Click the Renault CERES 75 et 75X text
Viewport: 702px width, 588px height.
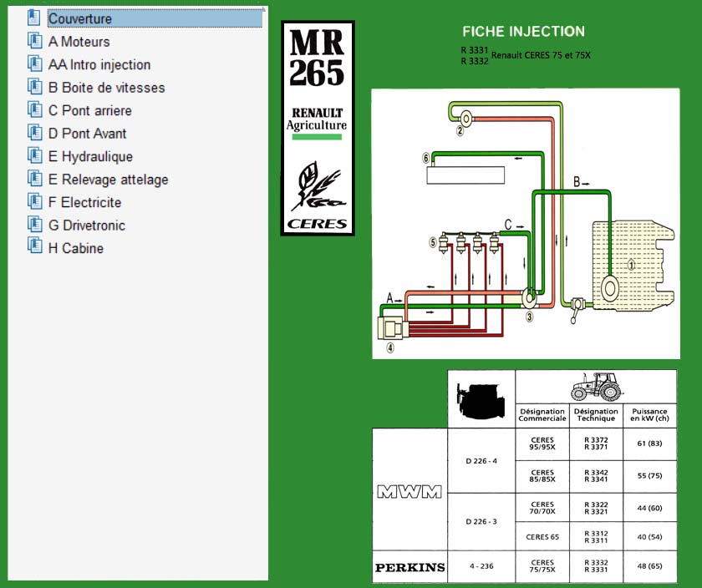pyautogui.click(x=541, y=55)
